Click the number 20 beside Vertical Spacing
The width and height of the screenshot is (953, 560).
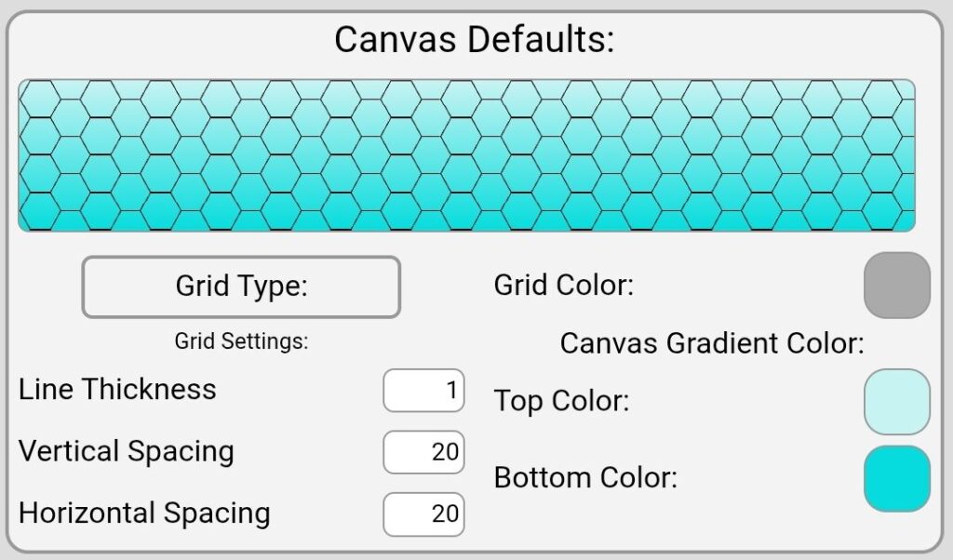click(445, 452)
